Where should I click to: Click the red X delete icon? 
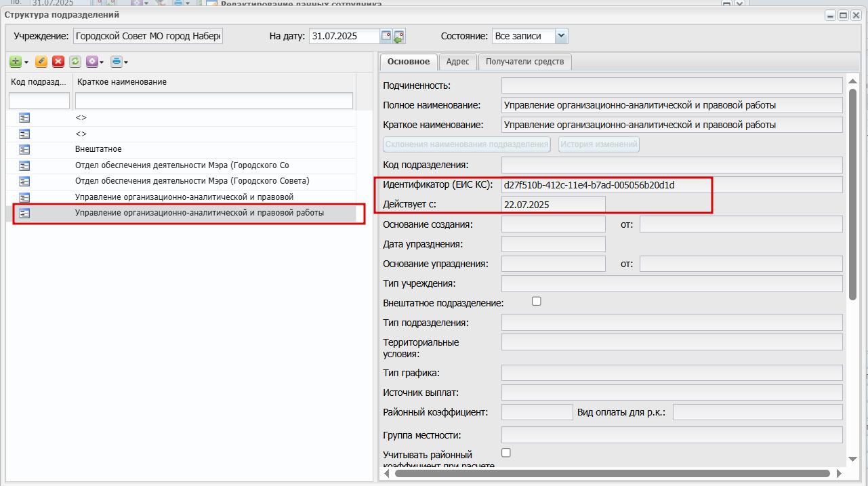(58, 62)
